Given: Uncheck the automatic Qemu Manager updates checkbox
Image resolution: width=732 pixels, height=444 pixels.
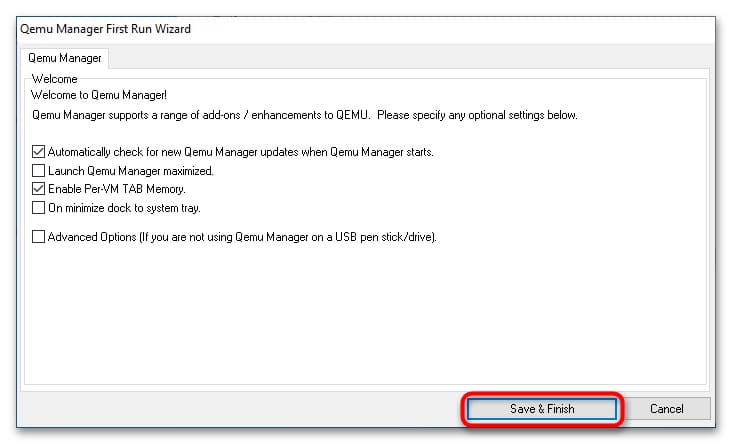Looking at the screenshot, I should coord(39,152).
